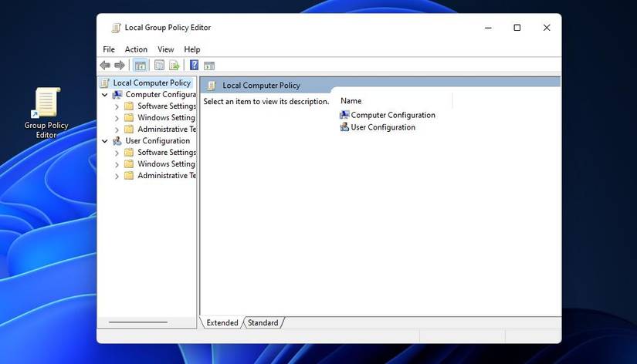Open the View menu

[166, 49]
